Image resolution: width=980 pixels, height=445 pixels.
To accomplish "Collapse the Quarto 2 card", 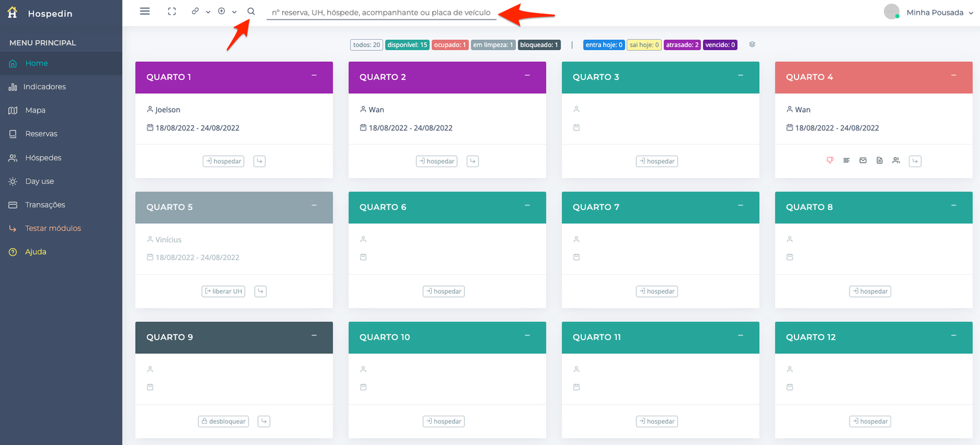I will point(527,75).
